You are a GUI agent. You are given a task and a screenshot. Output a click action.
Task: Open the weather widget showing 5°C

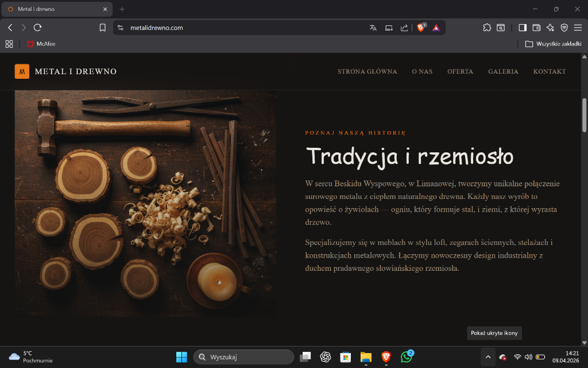31,356
